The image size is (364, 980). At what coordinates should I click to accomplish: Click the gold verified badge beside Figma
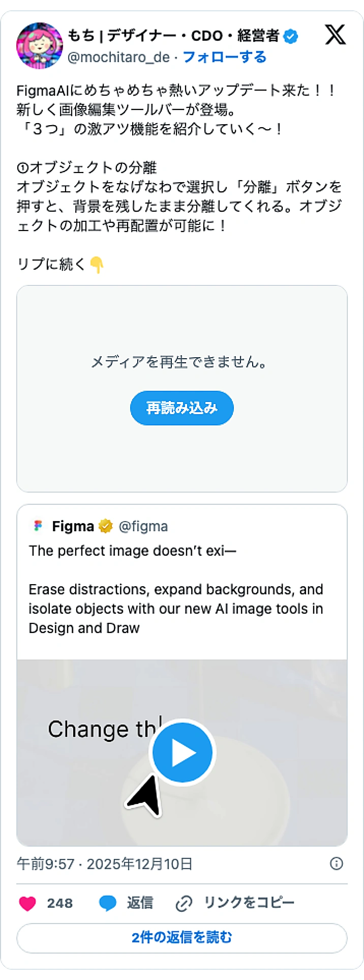click(x=105, y=526)
